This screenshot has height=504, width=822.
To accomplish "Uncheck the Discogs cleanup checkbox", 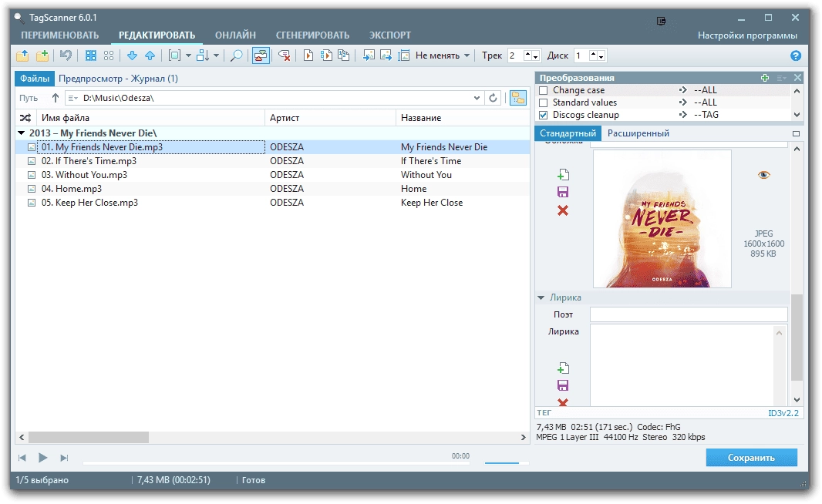I will (x=544, y=116).
